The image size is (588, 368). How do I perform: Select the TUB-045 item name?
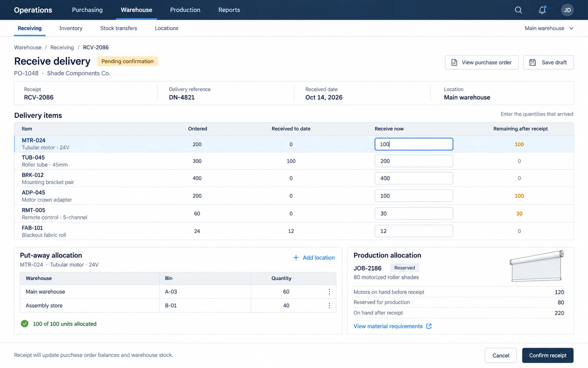[x=33, y=157]
